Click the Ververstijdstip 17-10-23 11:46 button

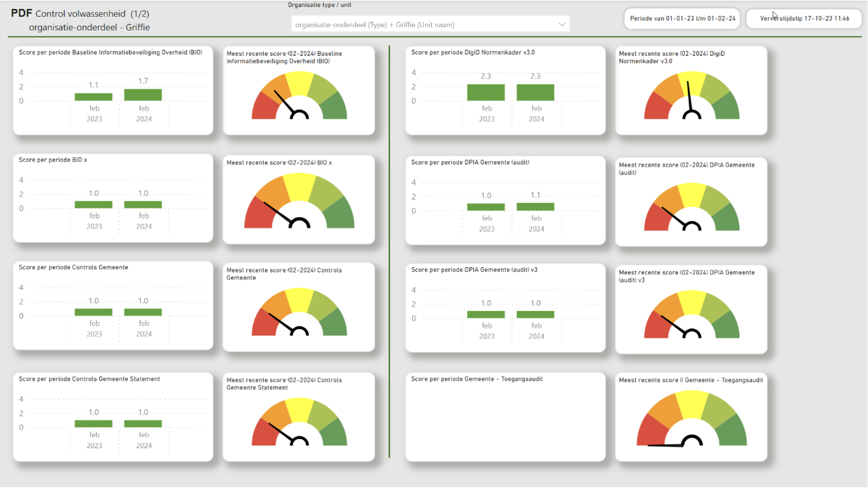(x=804, y=19)
